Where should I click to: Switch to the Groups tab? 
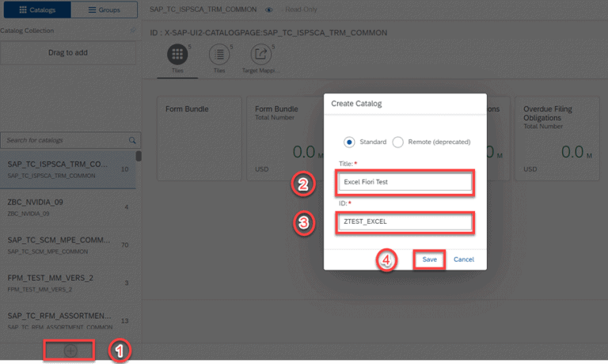(104, 9)
